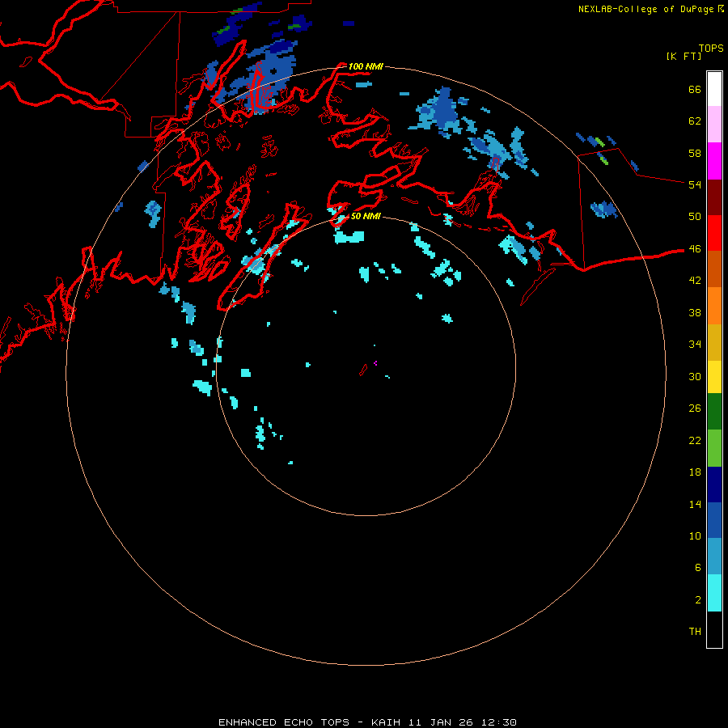The width and height of the screenshot is (728, 728).
Task: Click the legend value '22'
Action: 695,440
